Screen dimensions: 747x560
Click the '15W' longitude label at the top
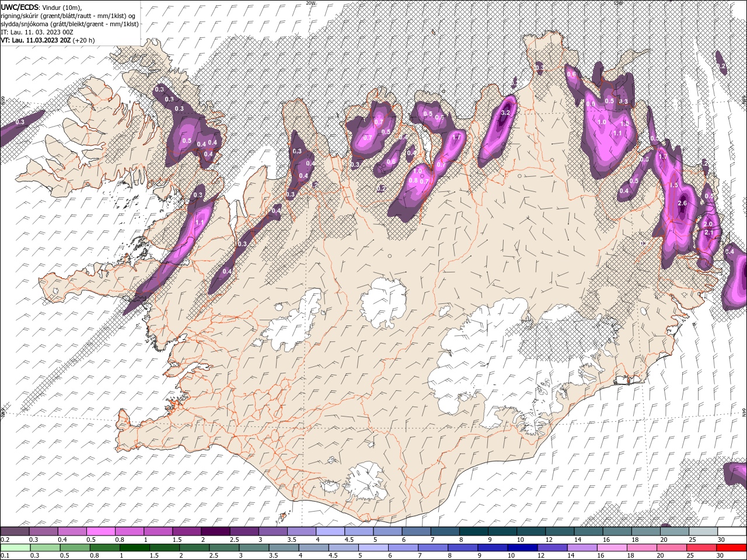pos(619,3)
